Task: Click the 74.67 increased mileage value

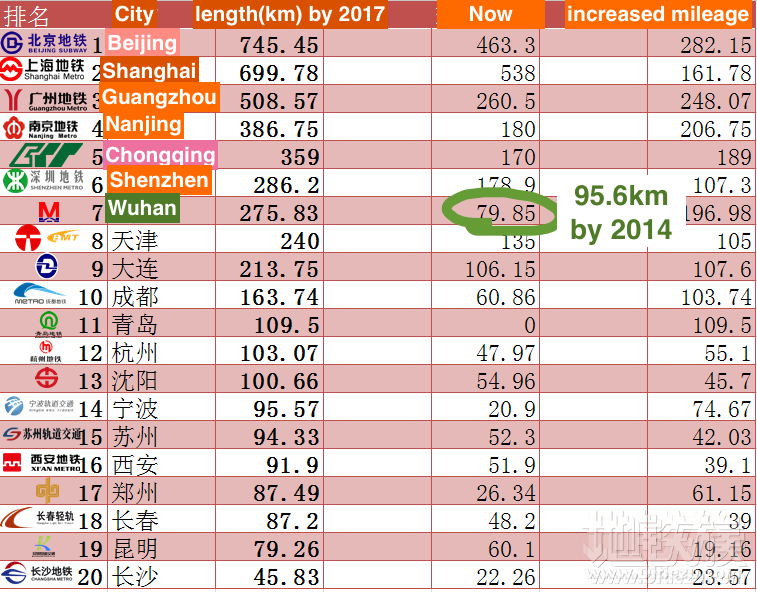Action: click(723, 409)
